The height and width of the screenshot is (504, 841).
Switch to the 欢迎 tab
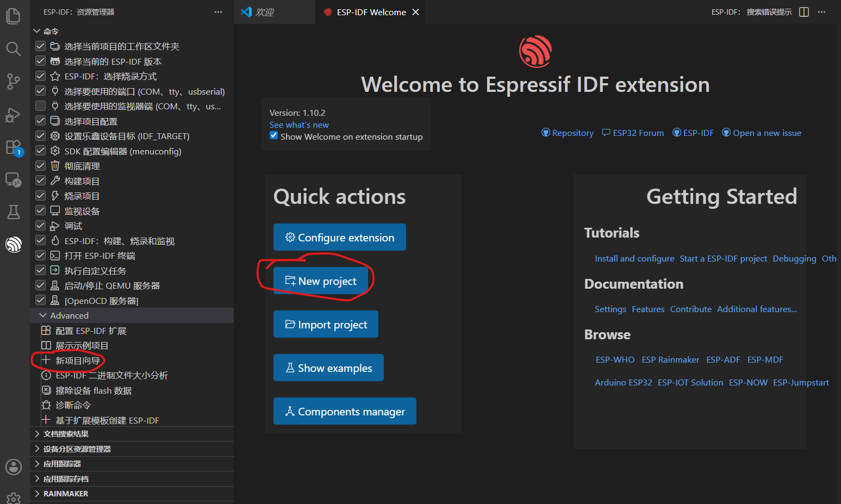point(274,12)
